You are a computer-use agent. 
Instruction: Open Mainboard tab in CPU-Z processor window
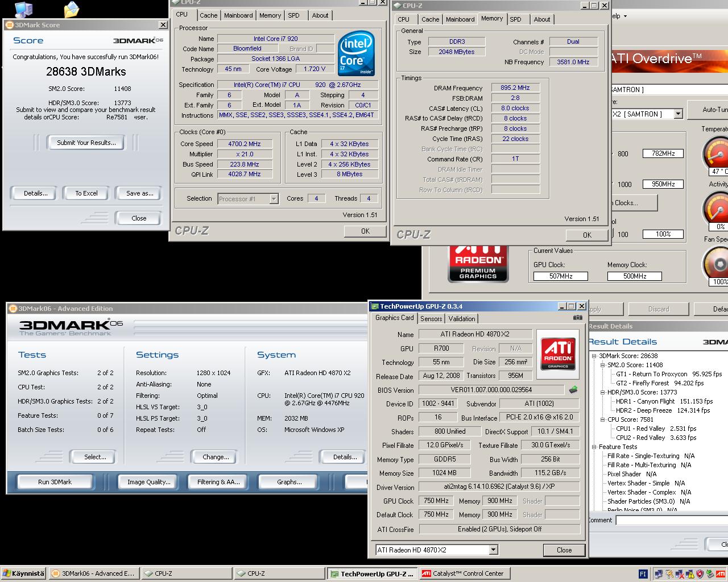(x=238, y=15)
